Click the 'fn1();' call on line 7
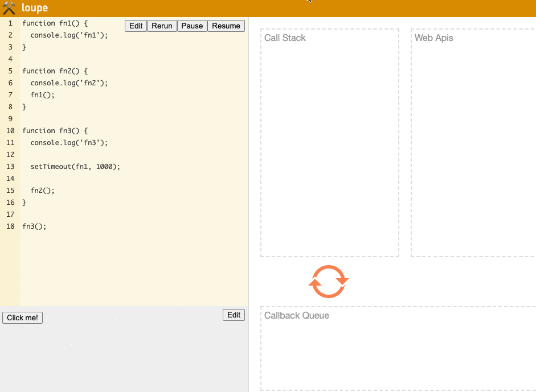The image size is (536, 392). point(42,95)
